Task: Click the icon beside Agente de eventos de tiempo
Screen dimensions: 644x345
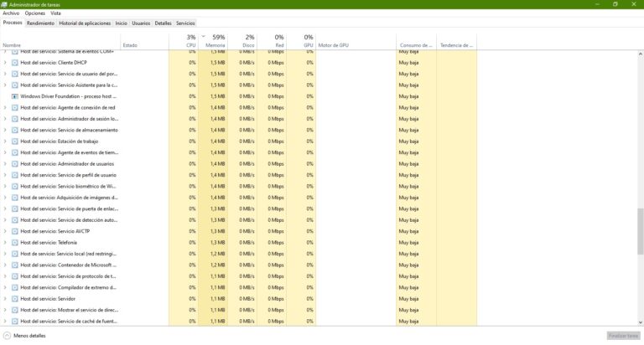Action: 15,152
